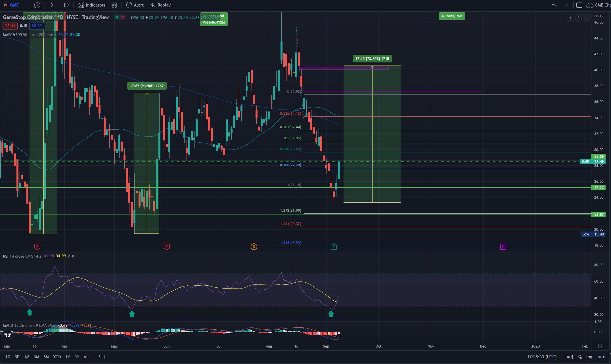This screenshot has height=364, width=611.
Task: Toggle the percent scale option
Action: click(579, 357)
